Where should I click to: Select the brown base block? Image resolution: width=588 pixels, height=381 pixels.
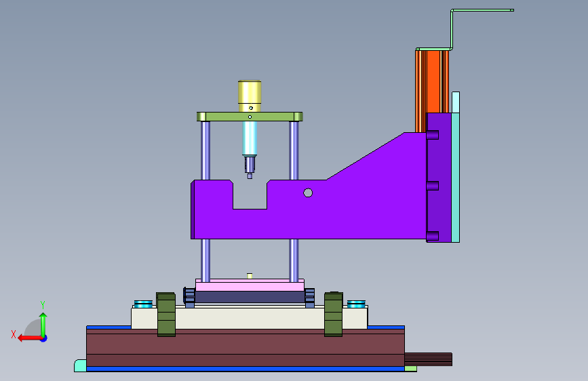(246, 347)
